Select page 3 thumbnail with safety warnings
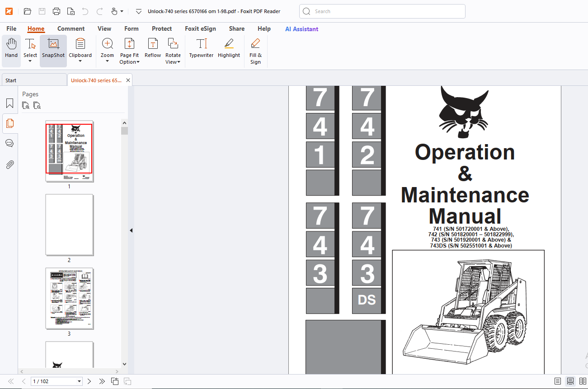Image resolution: width=588 pixels, height=389 pixels. [x=69, y=299]
